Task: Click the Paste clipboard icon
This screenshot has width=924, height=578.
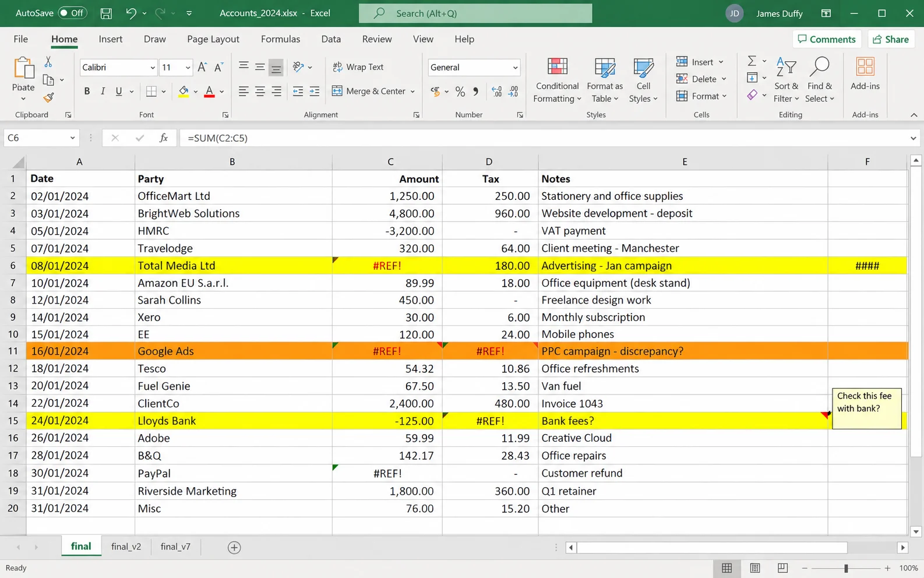Action: click(x=23, y=68)
